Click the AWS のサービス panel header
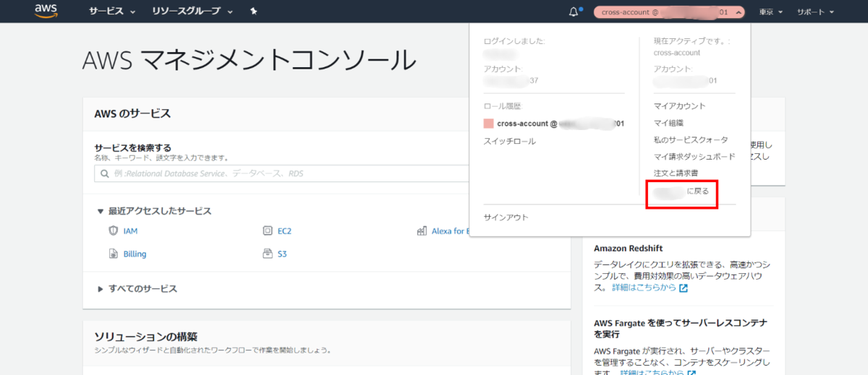The height and width of the screenshot is (375, 868). tap(132, 113)
